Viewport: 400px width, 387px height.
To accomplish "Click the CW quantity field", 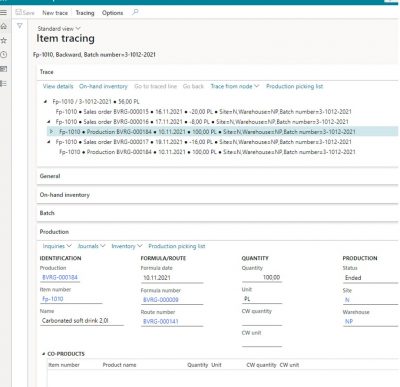I will point(262,321).
